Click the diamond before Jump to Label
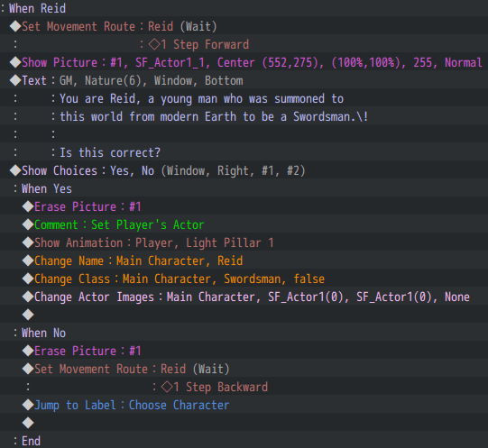 coord(28,405)
